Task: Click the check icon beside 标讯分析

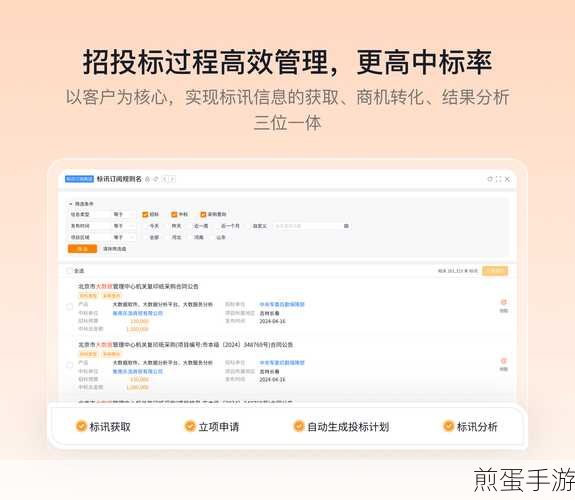Action: (x=448, y=426)
